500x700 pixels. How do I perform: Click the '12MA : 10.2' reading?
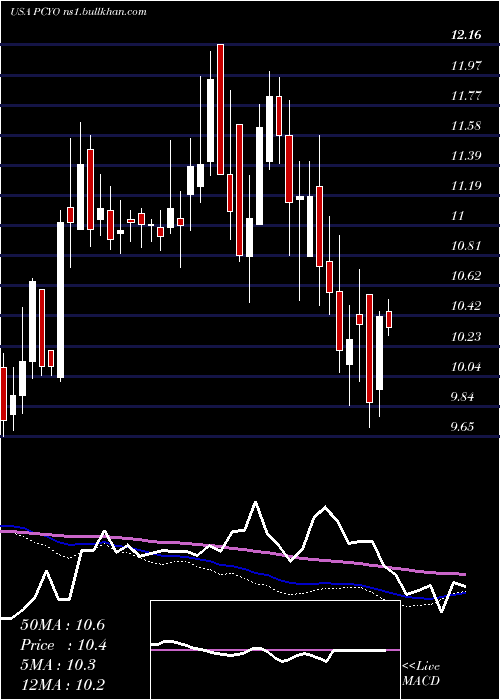point(62,684)
